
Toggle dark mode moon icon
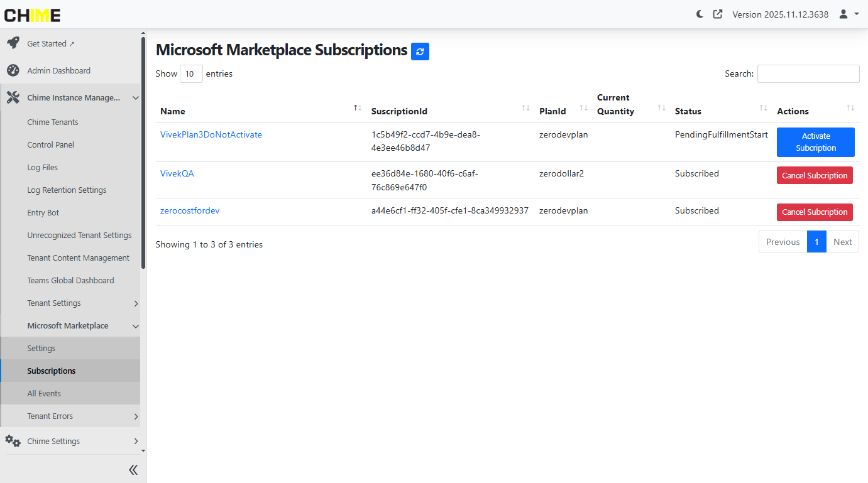point(700,14)
